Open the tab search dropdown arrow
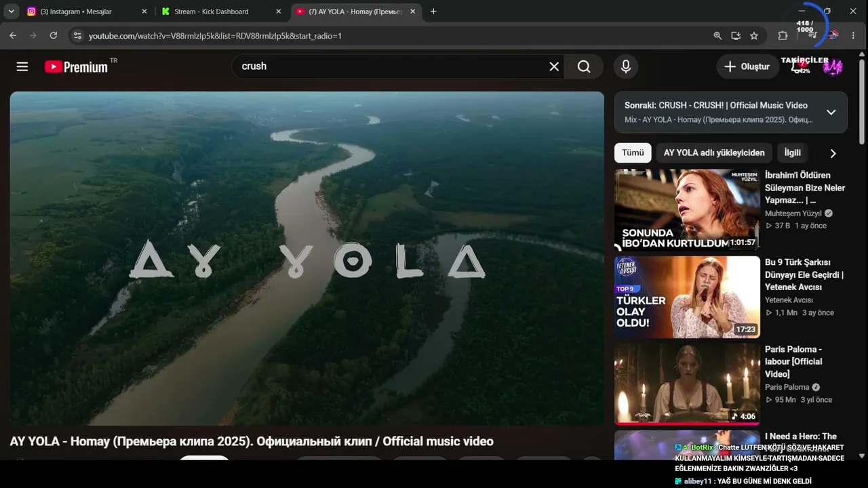The width and height of the screenshot is (868, 488). coord(12,12)
